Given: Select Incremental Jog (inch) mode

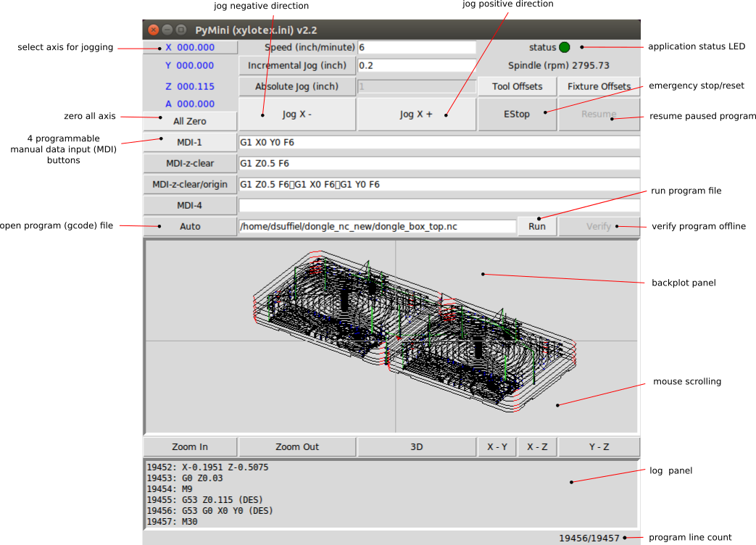Looking at the screenshot, I should point(297,65).
